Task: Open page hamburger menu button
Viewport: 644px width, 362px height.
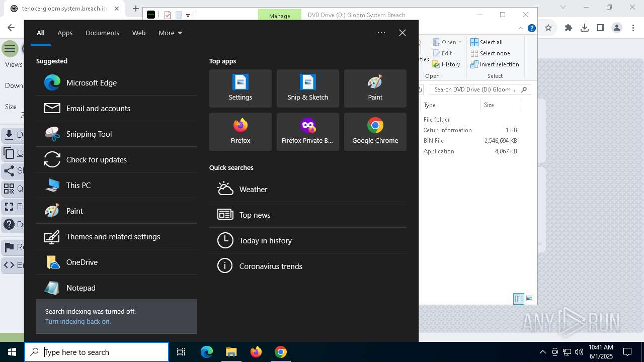Action: tap(10, 49)
